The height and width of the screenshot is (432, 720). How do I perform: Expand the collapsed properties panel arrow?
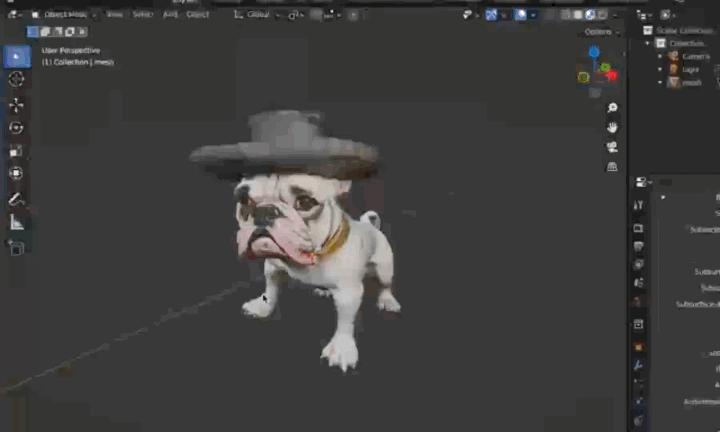click(663, 197)
